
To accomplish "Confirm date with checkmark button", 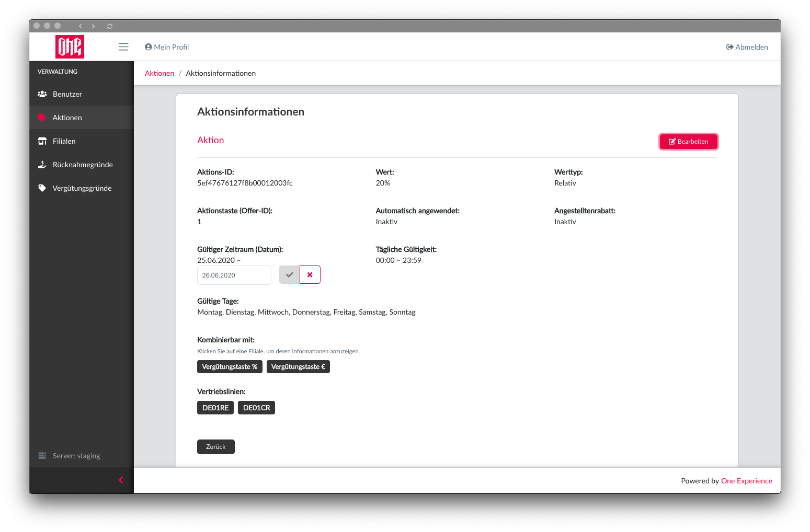I will coord(289,275).
